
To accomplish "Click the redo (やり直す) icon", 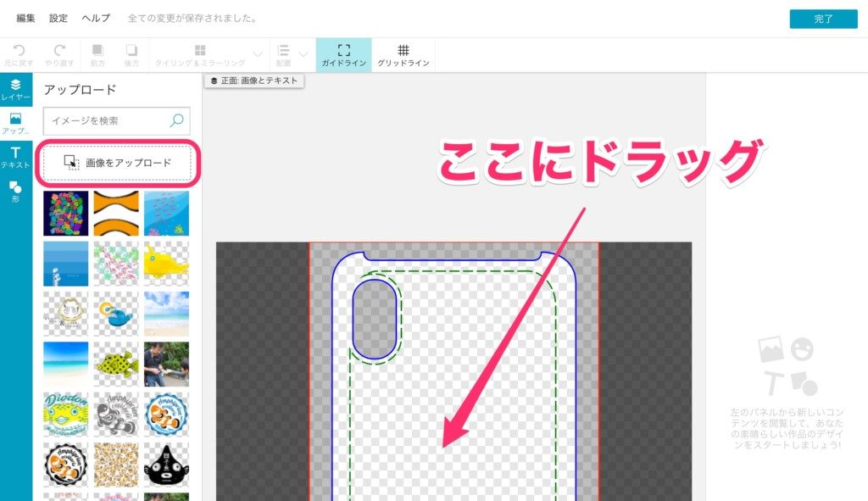I will click(59, 51).
